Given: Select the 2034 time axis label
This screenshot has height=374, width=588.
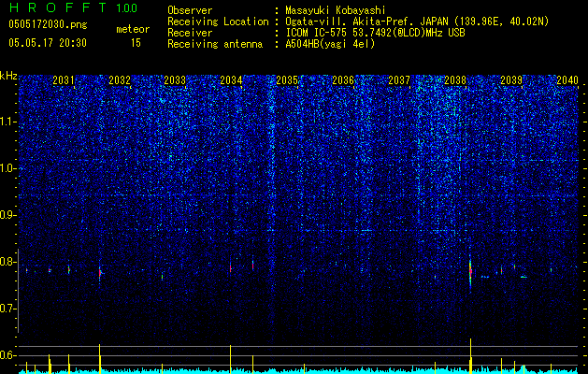Looking at the screenshot, I should tap(231, 79).
